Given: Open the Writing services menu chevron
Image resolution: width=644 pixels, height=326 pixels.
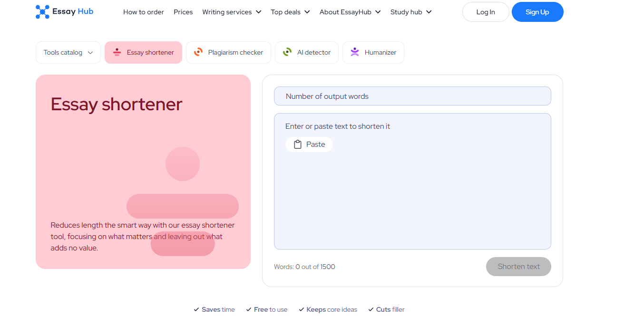Looking at the screenshot, I should (258, 12).
